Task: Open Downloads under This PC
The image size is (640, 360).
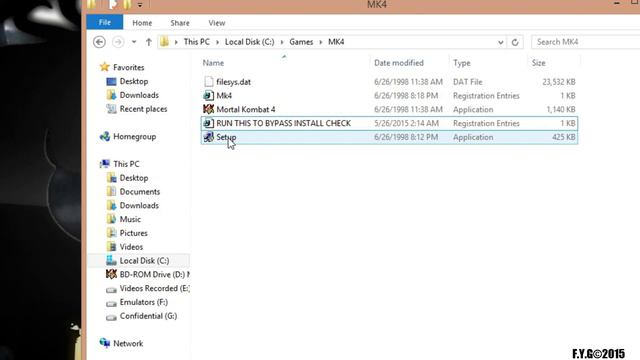Action: [x=139, y=206]
